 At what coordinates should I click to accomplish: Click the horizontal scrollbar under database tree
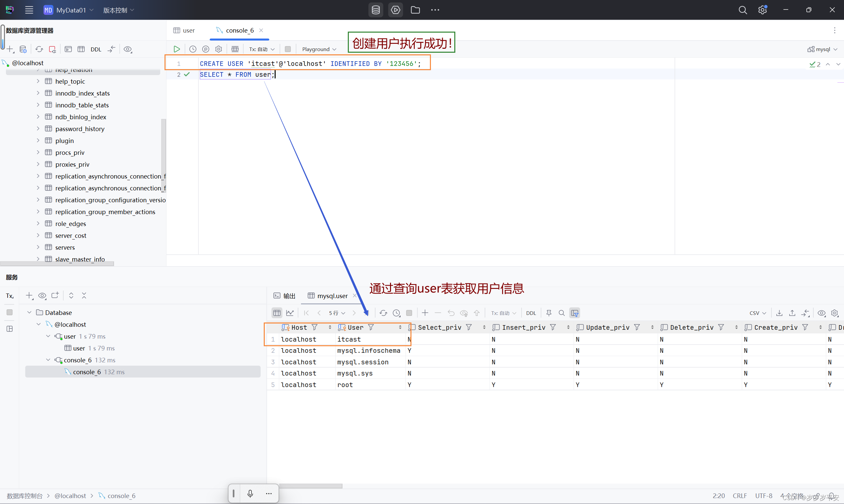[x=57, y=264]
